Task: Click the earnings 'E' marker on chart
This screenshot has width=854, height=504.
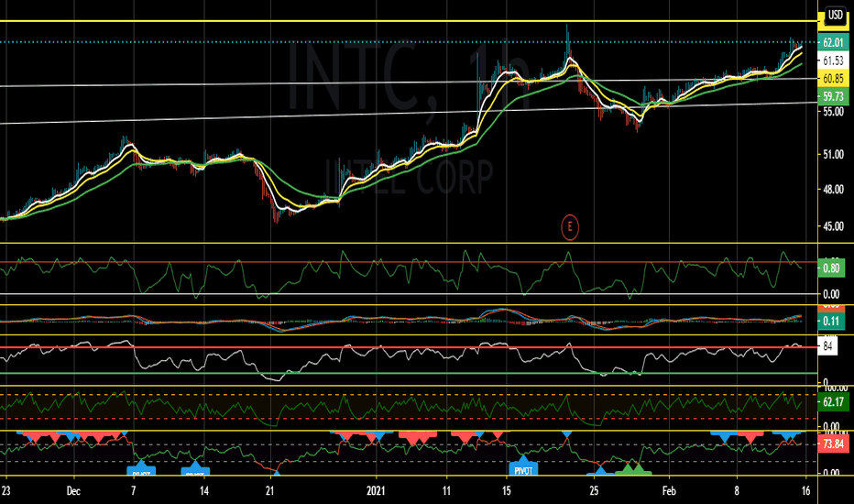Action: point(570,227)
